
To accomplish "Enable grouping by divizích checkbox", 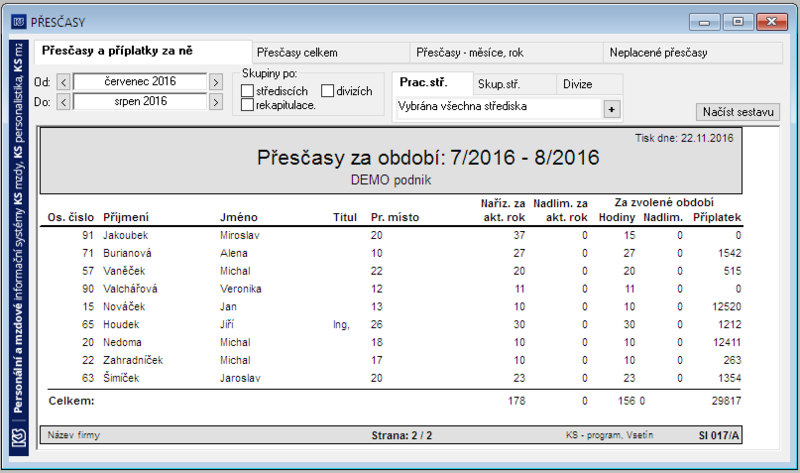I will [328, 91].
